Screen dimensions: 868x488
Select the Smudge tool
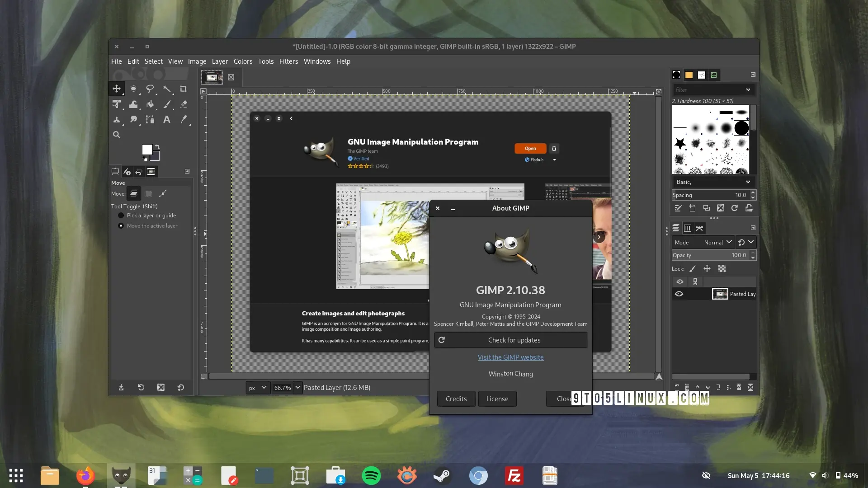(x=133, y=119)
